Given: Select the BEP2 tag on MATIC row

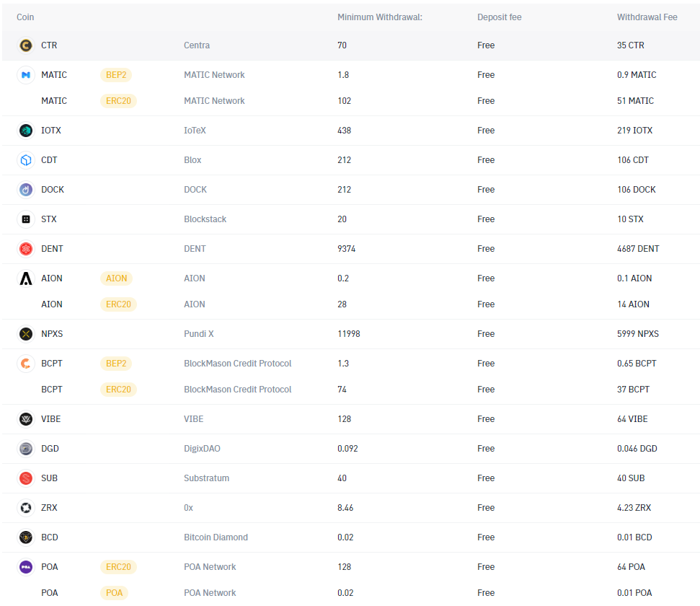Looking at the screenshot, I should (116, 74).
